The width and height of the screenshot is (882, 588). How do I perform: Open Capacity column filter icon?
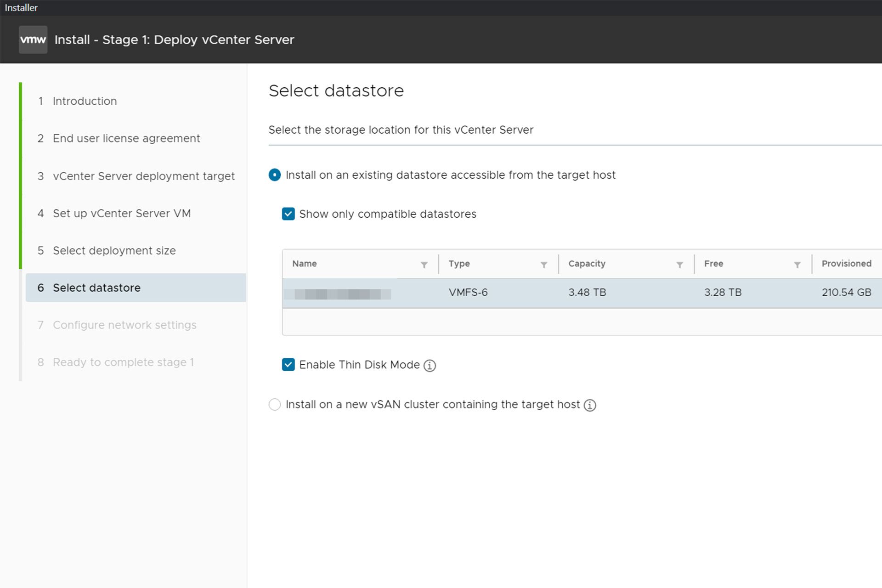[679, 265]
